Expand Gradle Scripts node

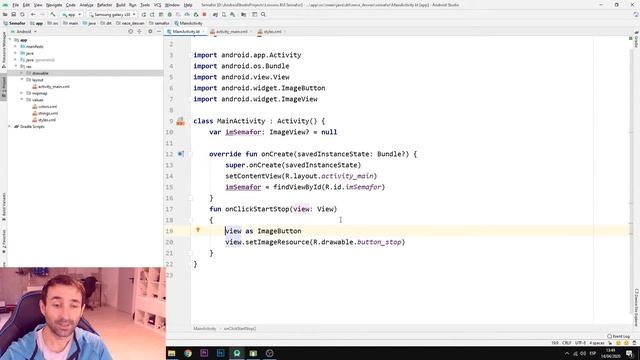pyautogui.click(x=10, y=127)
